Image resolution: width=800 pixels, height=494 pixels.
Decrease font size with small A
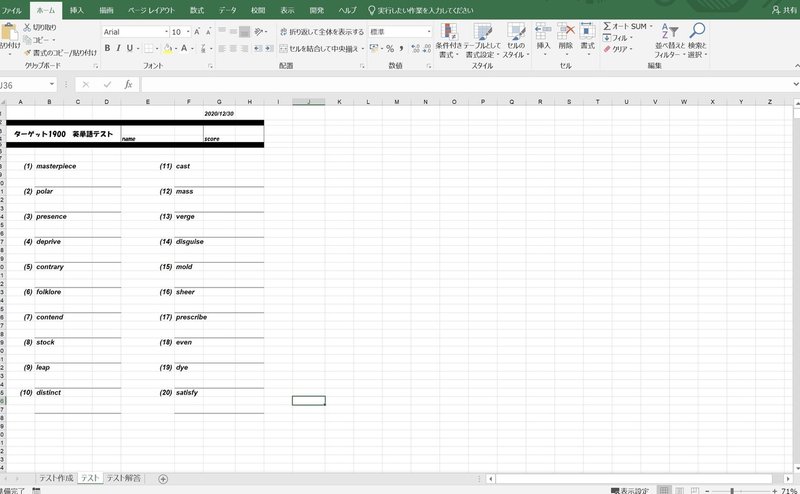coord(208,32)
